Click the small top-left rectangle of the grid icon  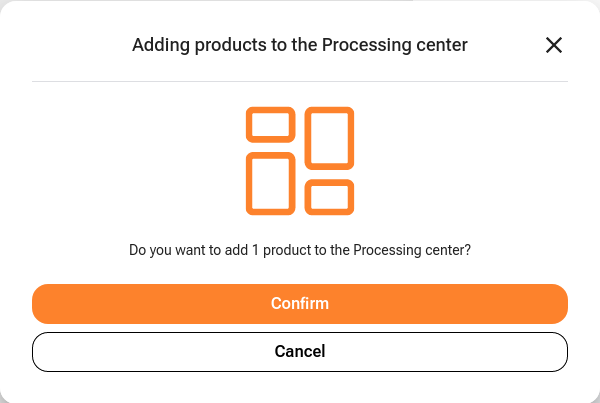[x=271, y=125]
